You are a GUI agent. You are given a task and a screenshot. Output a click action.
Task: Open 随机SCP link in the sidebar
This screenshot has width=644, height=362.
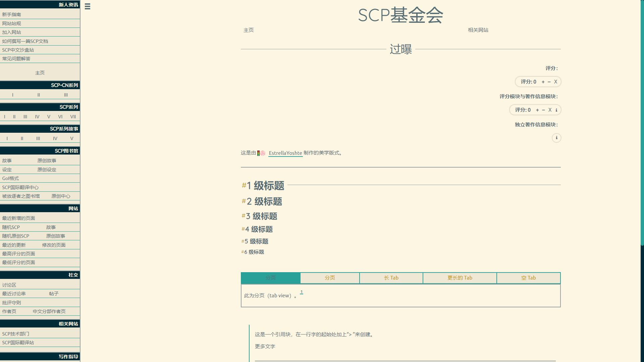pyautogui.click(x=11, y=227)
